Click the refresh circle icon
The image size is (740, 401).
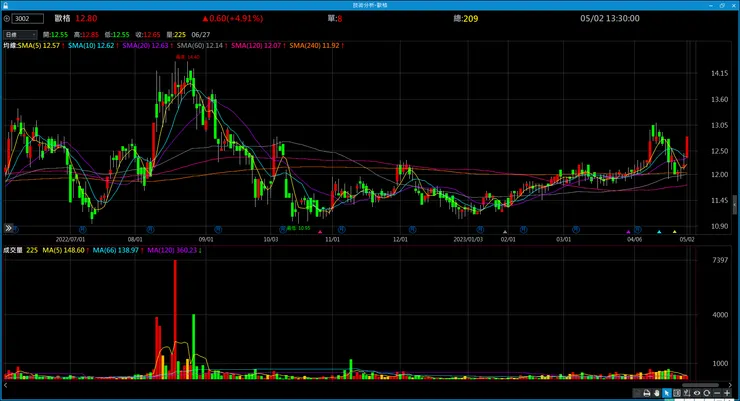[x=706, y=393]
